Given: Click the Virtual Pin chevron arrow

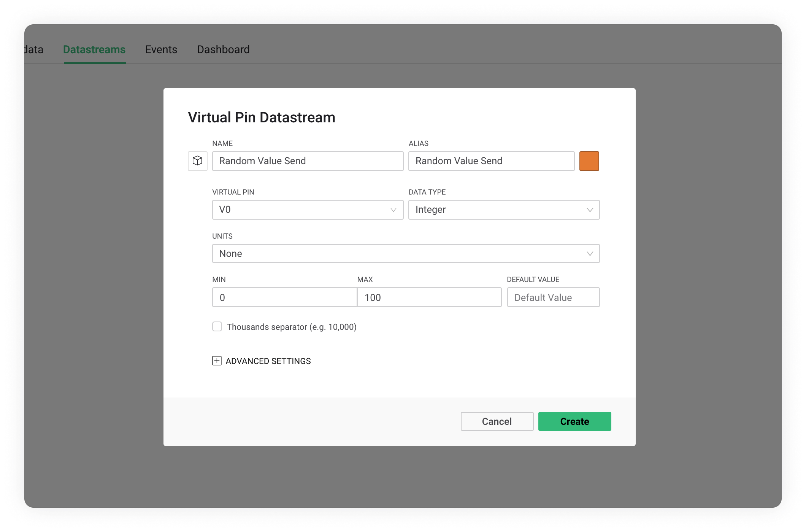Looking at the screenshot, I should click(x=393, y=210).
